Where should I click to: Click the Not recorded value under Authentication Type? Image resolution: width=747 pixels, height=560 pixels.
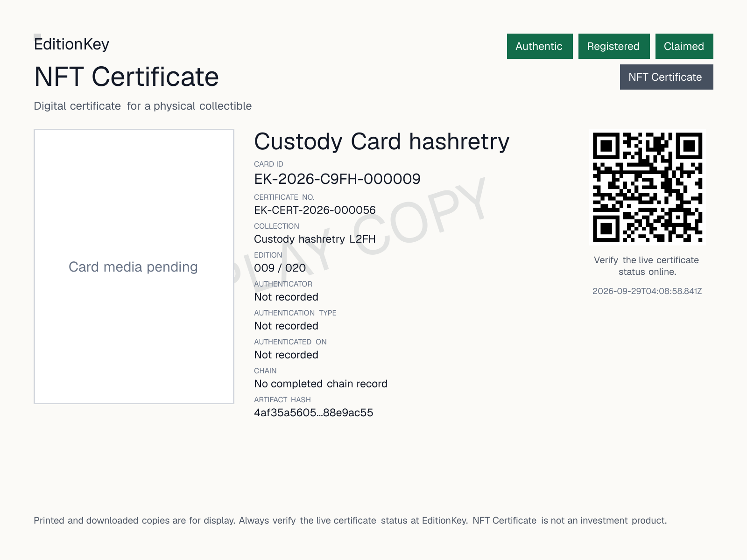286,326
